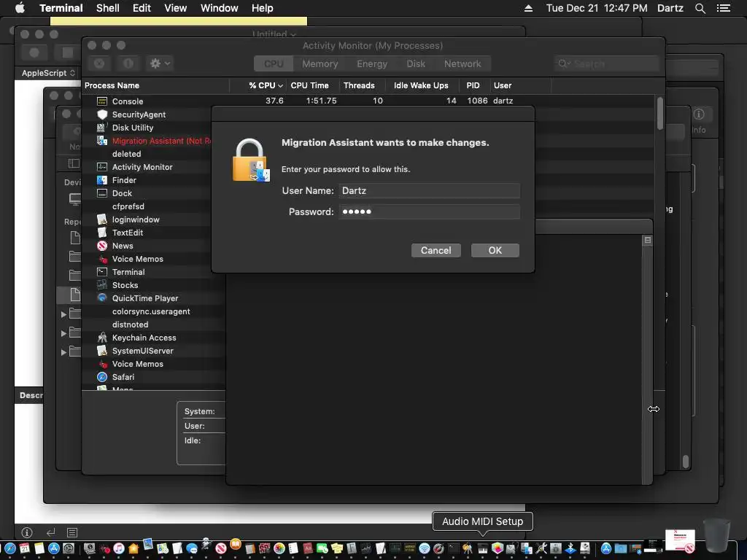Click the inspect process info button in Activity Monitor
Screen dimensions: 747x560
pos(128,63)
